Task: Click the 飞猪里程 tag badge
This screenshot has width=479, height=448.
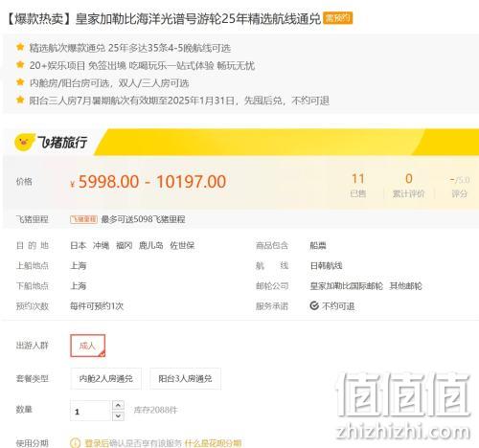Action: click(83, 219)
